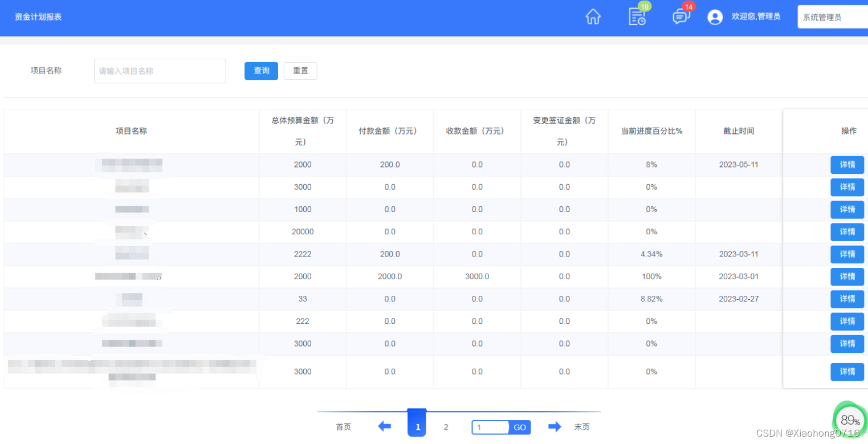Click the 查询 search button
The height and width of the screenshot is (444, 868).
click(260, 71)
